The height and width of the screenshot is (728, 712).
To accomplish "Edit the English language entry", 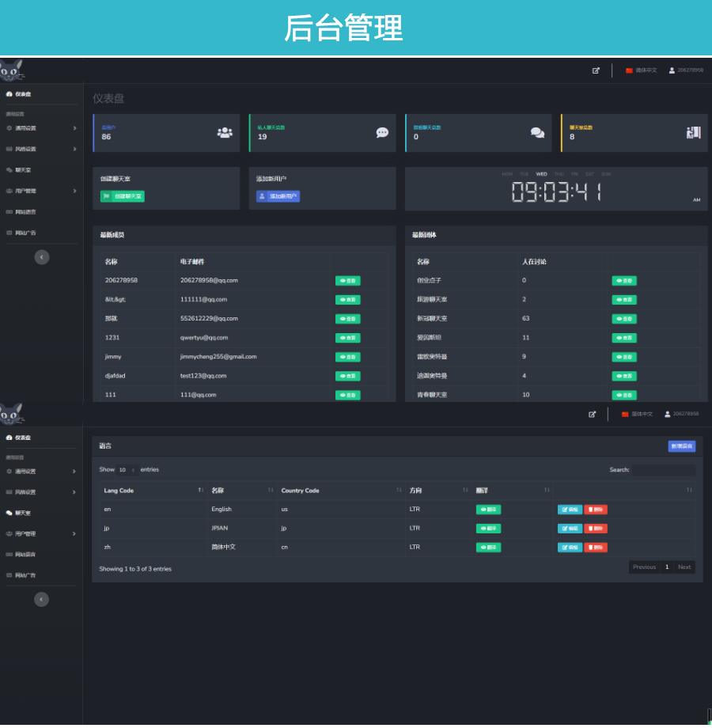I will pos(570,510).
